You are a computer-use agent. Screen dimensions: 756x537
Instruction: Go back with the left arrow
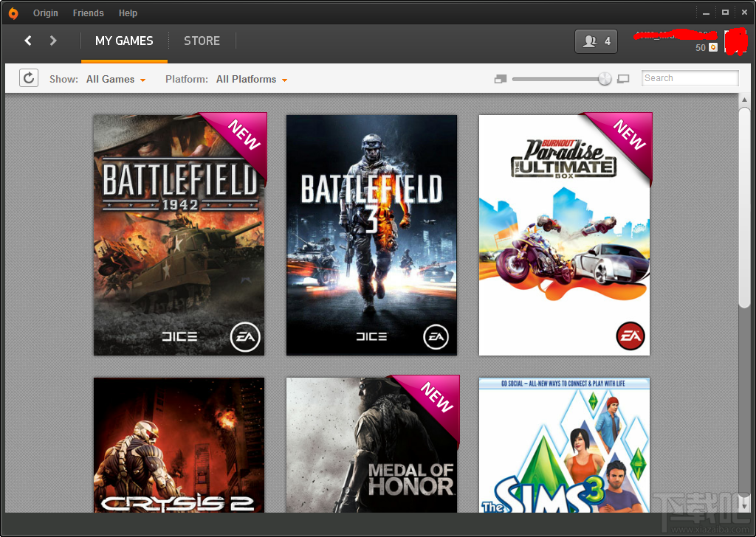(x=28, y=41)
